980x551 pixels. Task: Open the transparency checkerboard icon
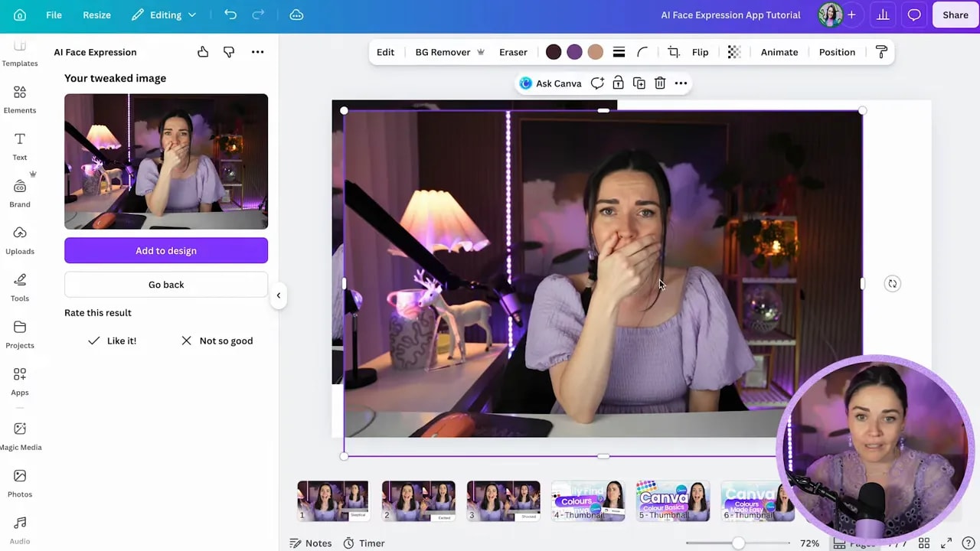click(734, 52)
